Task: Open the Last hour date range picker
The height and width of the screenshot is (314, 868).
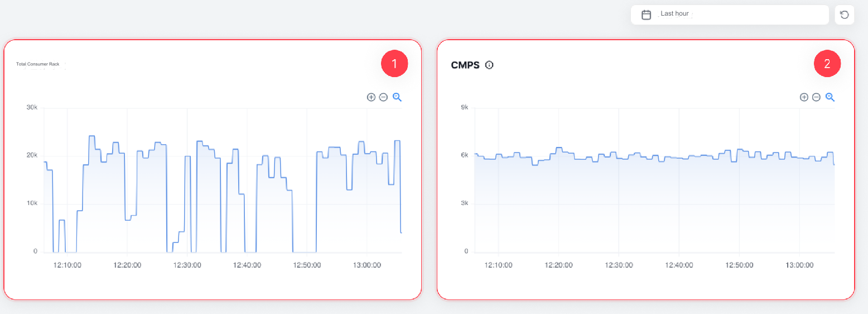Action: point(730,15)
